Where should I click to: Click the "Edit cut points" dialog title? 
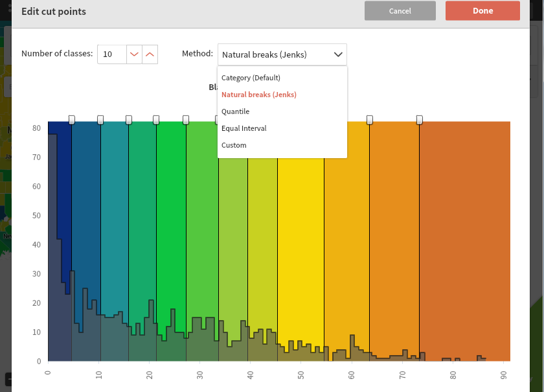(54, 12)
